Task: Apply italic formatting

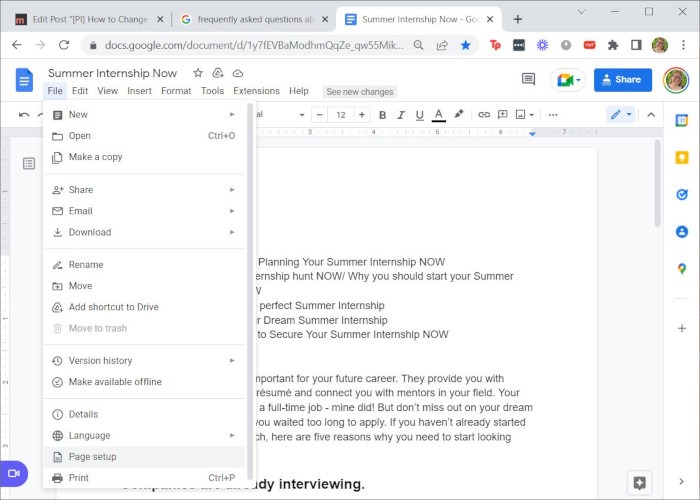Action: pyautogui.click(x=401, y=115)
